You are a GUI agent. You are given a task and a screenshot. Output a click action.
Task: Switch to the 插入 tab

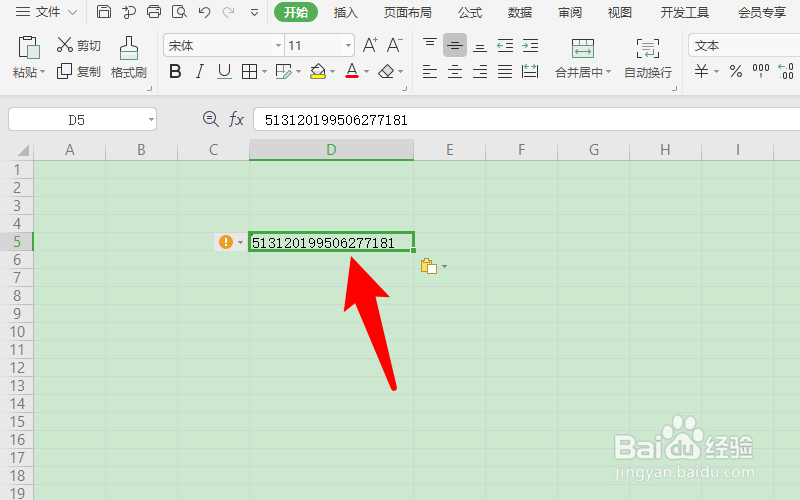coord(345,12)
